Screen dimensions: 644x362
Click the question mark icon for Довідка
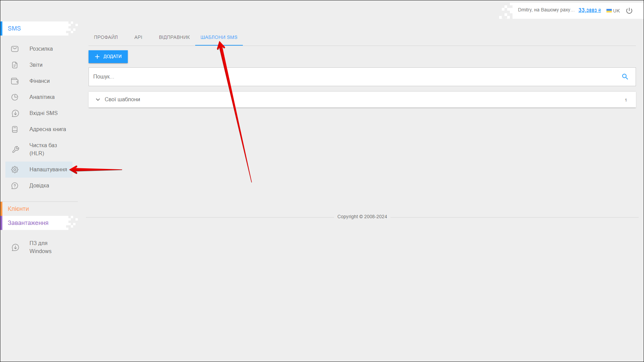tap(15, 186)
